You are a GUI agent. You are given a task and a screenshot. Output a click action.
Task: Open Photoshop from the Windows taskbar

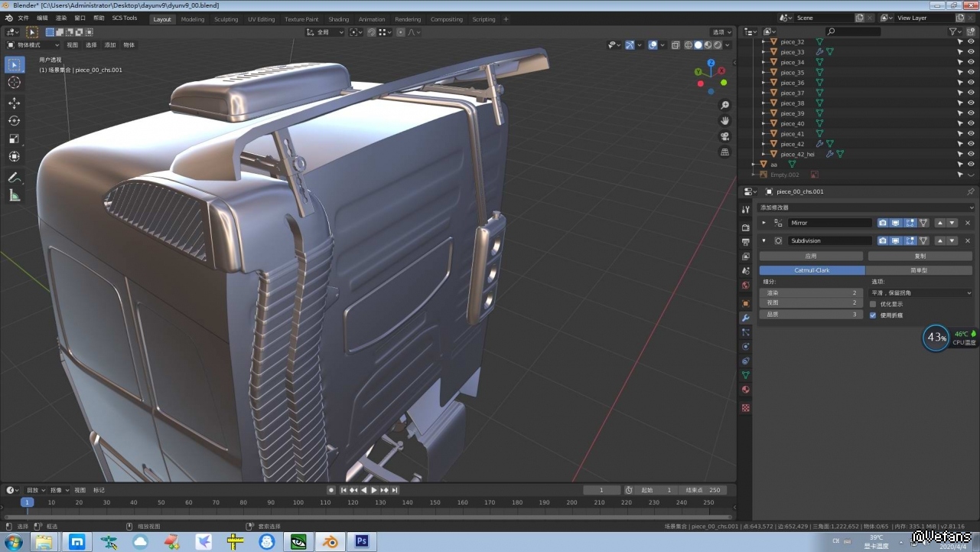(x=362, y=541)
